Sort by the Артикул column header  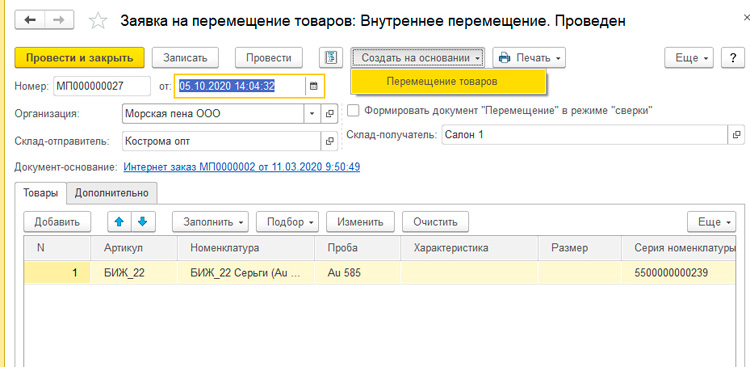point(134,248)
